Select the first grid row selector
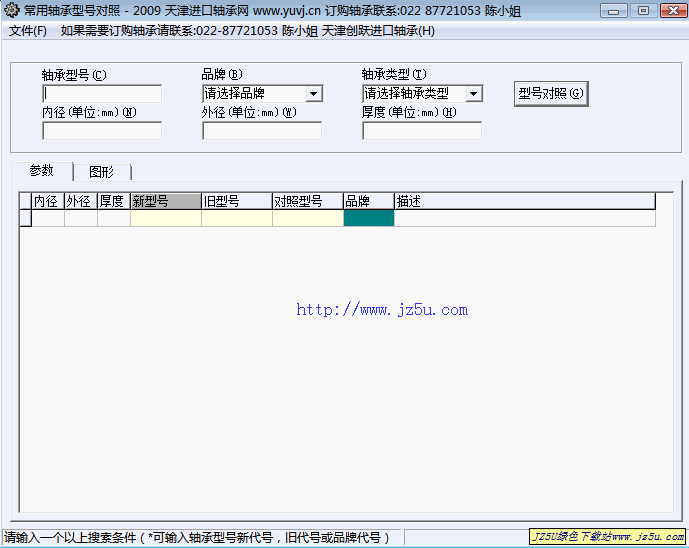The height and width of the screenshot is (548, 689). tap(25, 218)
